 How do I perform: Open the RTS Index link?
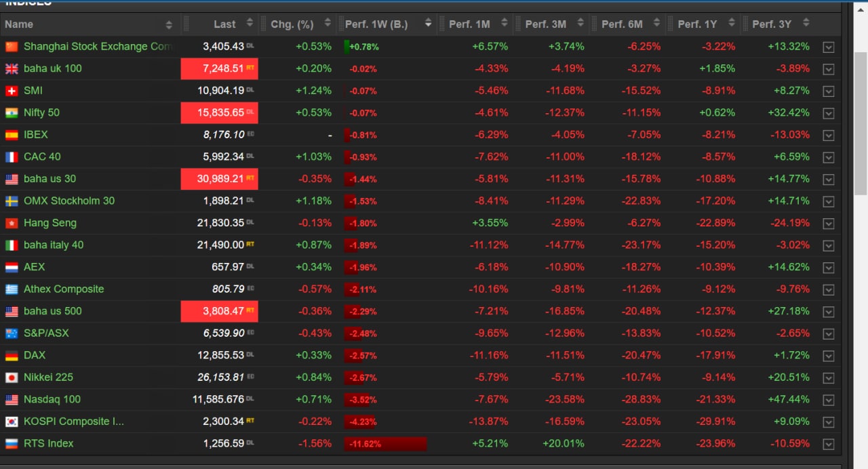pos(49,443)
